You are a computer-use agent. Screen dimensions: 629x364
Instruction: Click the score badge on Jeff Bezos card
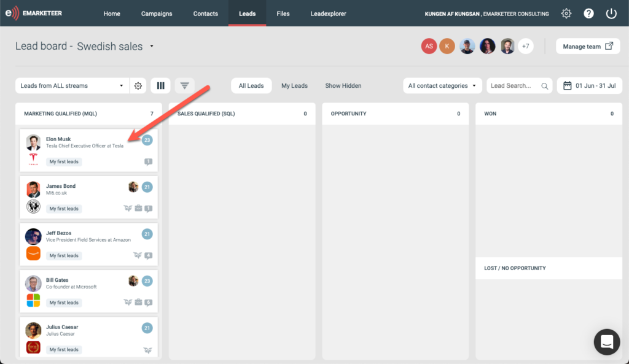coord(147,234)
